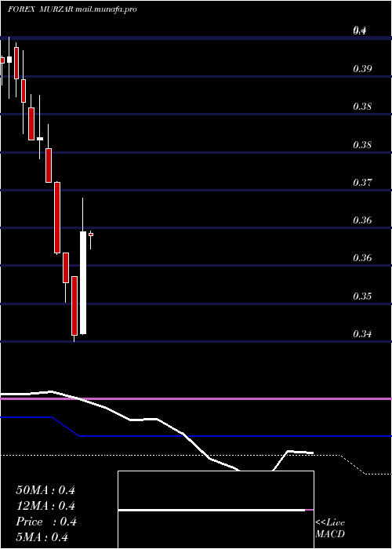Click the 'FOREX MURZAR mail.munafa.pro' chart title
Viewport: 392px width, 549px height.
[x=72, y=9]
